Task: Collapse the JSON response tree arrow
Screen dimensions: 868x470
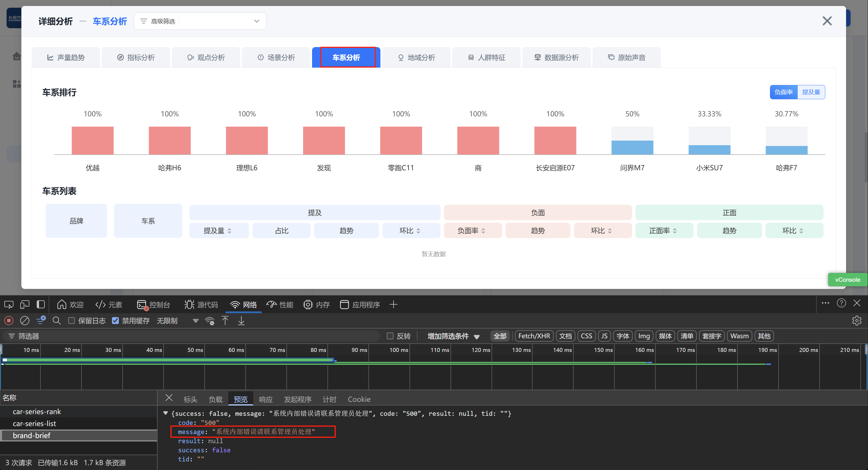Action: point(166,413)
